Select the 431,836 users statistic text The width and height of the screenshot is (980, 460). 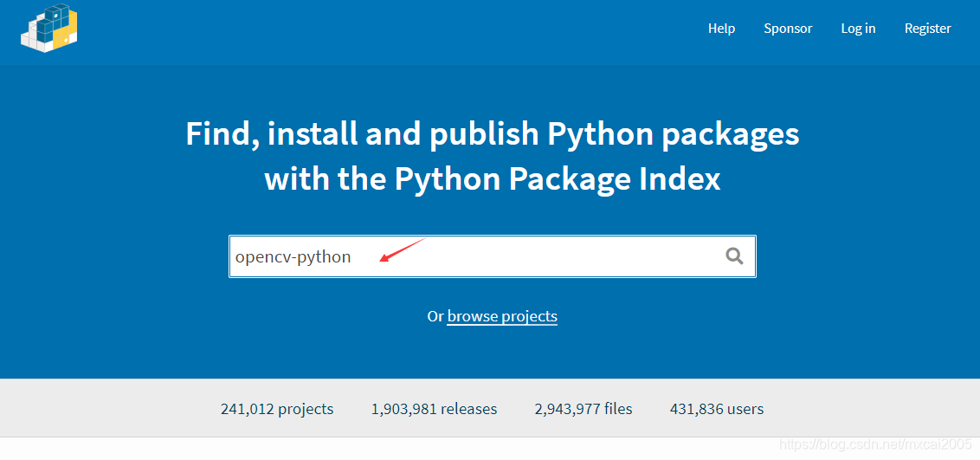[716, 410]
